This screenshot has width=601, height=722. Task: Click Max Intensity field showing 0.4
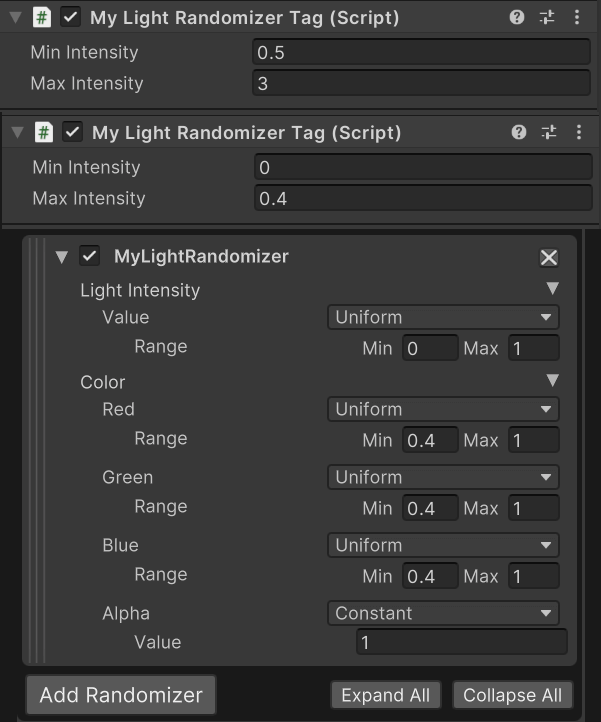pos(423,198)
